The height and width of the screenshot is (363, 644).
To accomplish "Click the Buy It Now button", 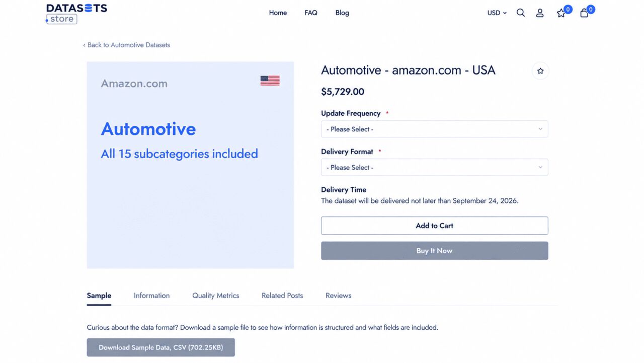I will tap(434, 251).
